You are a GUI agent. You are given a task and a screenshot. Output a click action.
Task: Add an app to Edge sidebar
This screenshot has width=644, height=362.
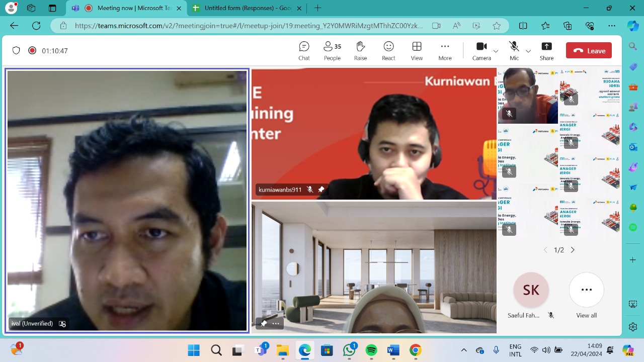click(633, 260)
